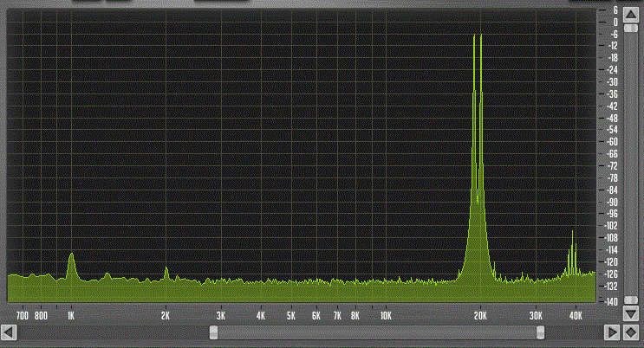This screenshot has height=348, width=644.
Task: Click the diamond zoom reset button
Action: pos(631,332)
